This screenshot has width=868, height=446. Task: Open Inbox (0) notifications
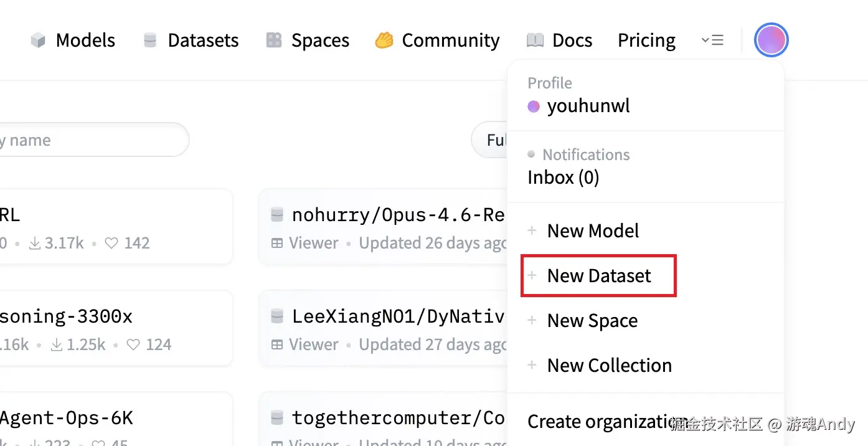click(x=562, y=178)
